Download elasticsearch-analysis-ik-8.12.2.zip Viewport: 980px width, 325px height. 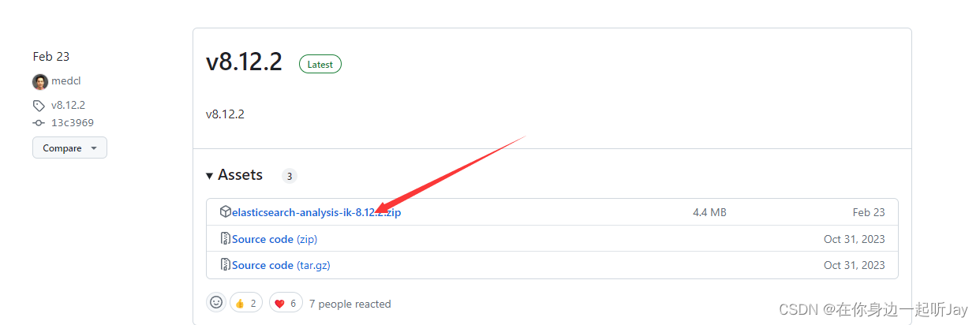tap(316, 212)
